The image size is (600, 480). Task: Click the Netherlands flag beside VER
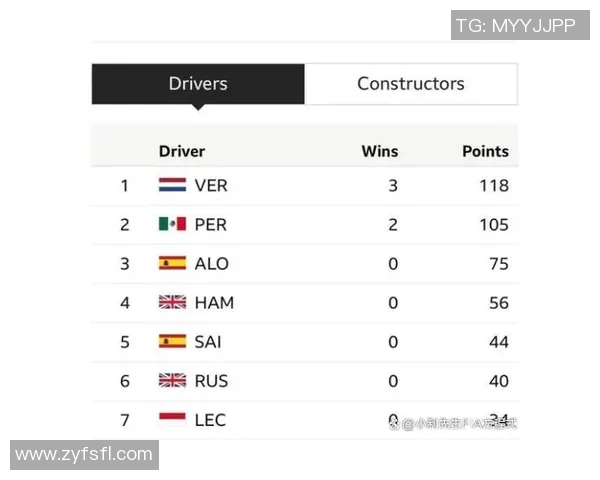point(172,185)
